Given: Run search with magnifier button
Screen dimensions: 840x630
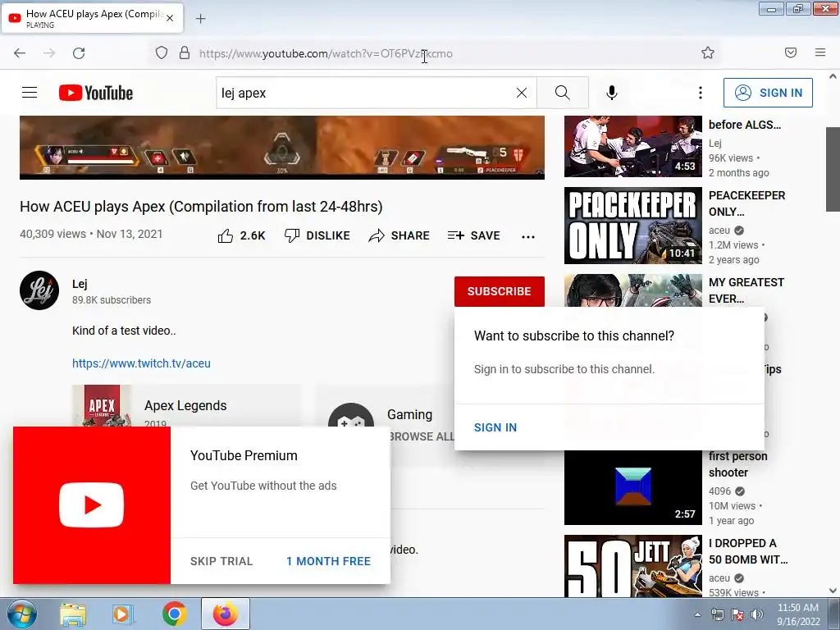Looking at the screenshot, I should pyautogui.click(x=563, y=93).
